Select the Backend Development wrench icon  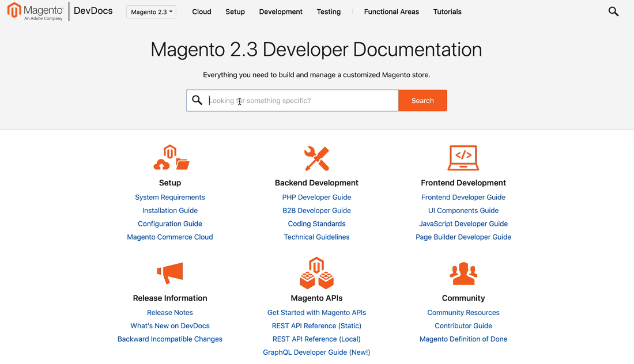pyautogui.click(x=316, y=157)
